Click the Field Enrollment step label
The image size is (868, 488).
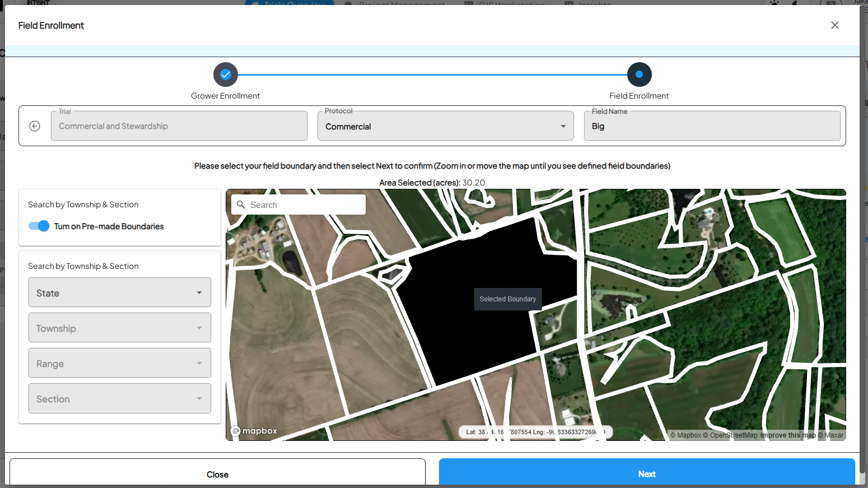[x=639, y=96]
